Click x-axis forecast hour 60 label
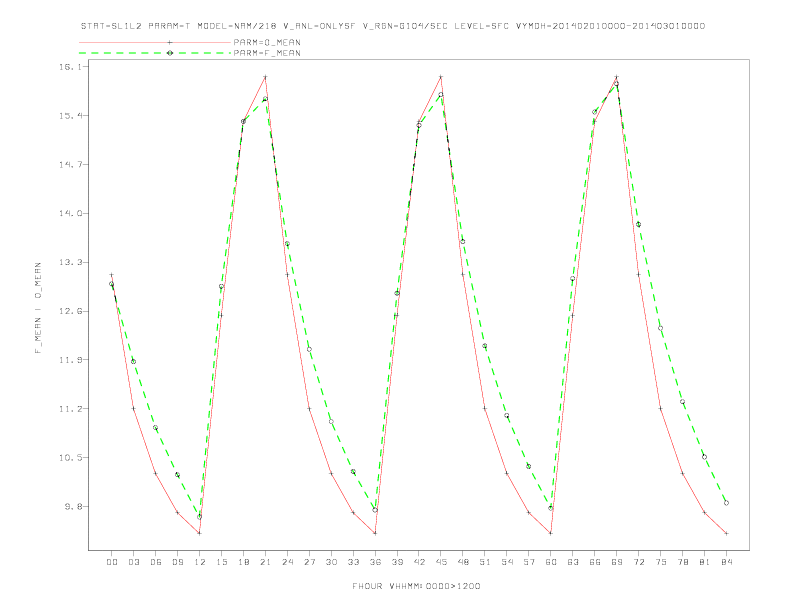Image resolution: width=792 pixels, height=612 pixels. (551, 562)
